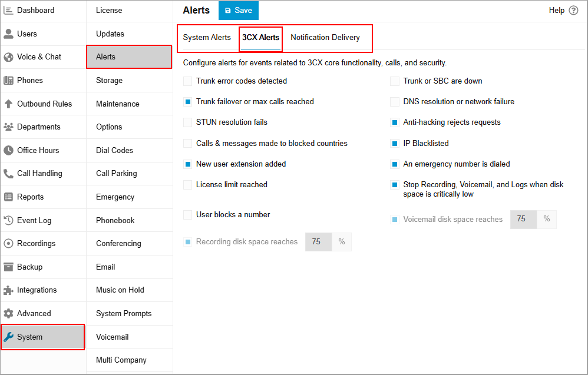Uncheck An emergency number is dialed
The width and height of the screenshot is (588, 375).
point(395,164)
